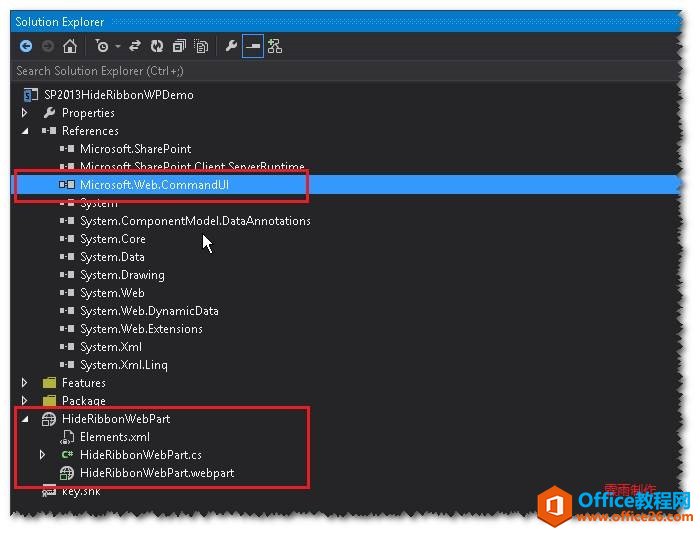Expand HideRibbonWebPart.cs arrow

[x=42, y=455]
